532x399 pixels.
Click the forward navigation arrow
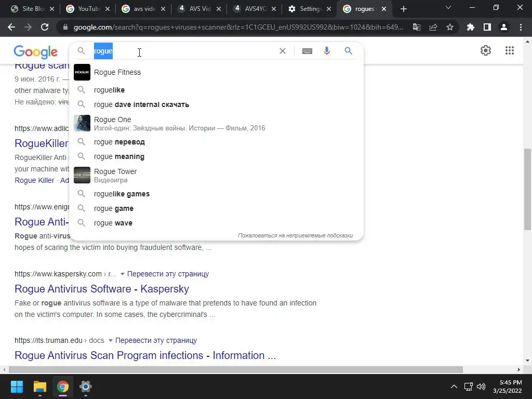click(x=28, y=27)
